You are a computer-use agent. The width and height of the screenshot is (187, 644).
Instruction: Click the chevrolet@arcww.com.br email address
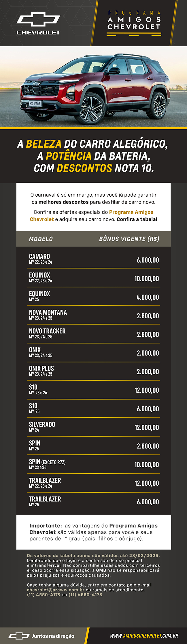coord(56,590)
